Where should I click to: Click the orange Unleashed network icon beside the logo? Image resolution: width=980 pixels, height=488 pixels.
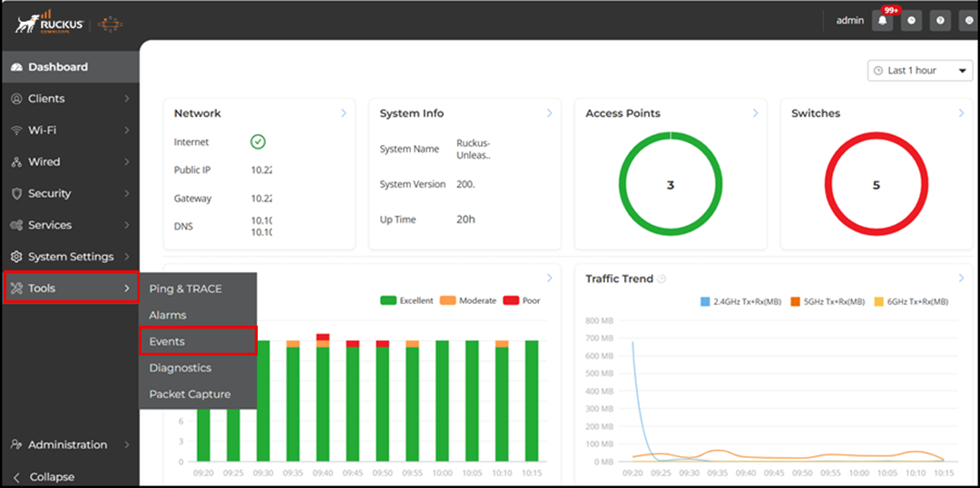pos(111,24)
